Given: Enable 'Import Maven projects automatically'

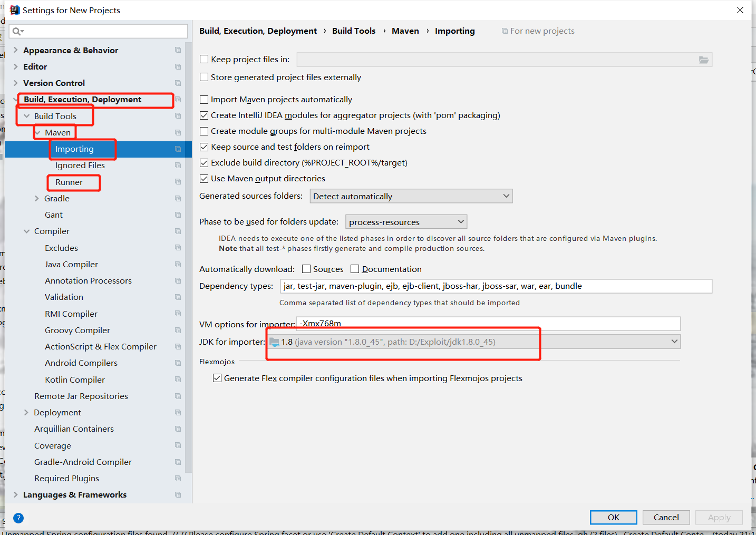Looking at the screenshot, I should 204,99.
